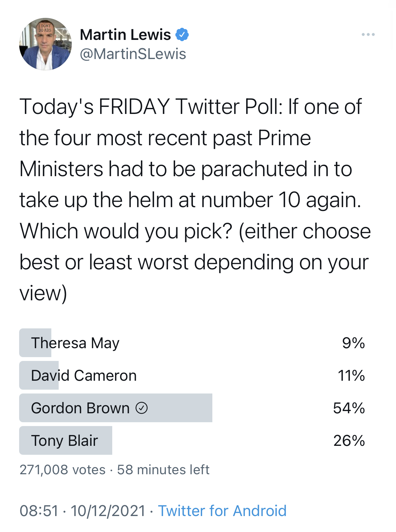This screenshot has height=532, width=396.
Task: Open the Martin Lewis display name
Action: [x=125, y=34]
